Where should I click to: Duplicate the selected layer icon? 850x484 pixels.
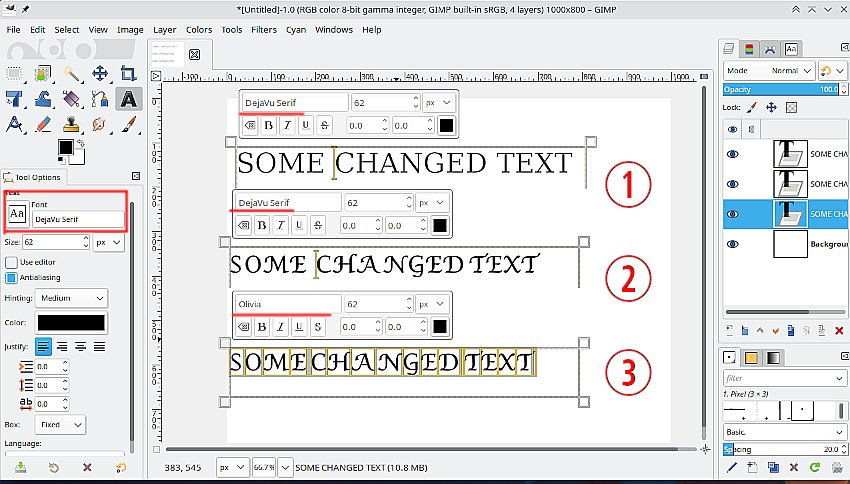point(791,330)
